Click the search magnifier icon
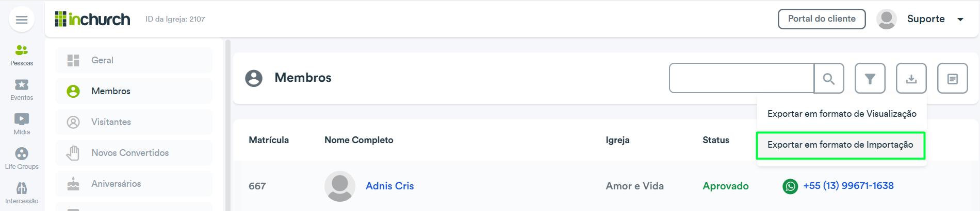The width and height of the screenshot is (980, 211). click(829, 78)
